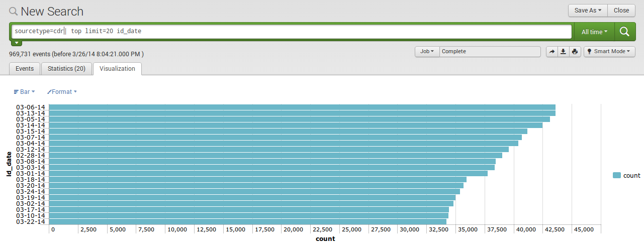Expand the search assistant arrow below search bar

pos(16,43)
